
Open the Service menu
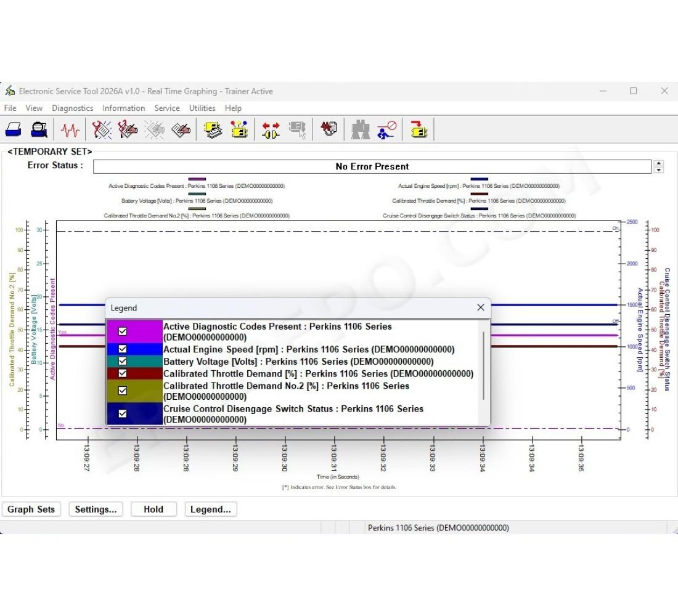pos(167,108)
